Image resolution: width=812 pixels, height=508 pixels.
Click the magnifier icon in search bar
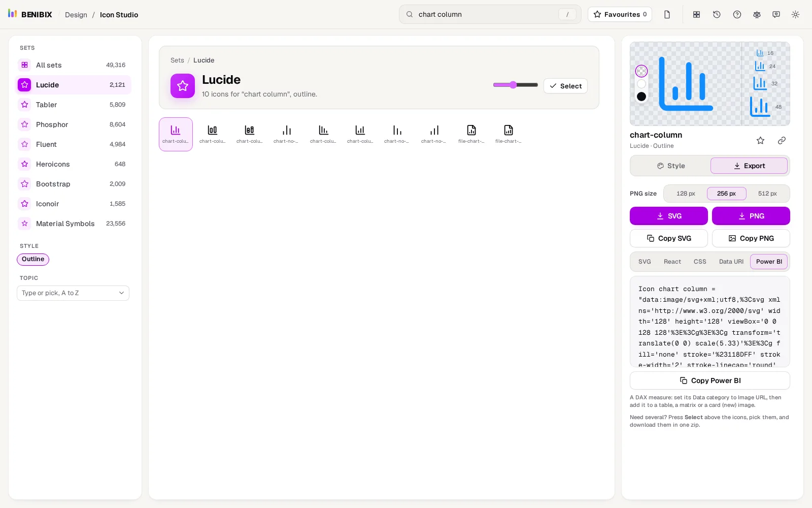tap(410, 14)
